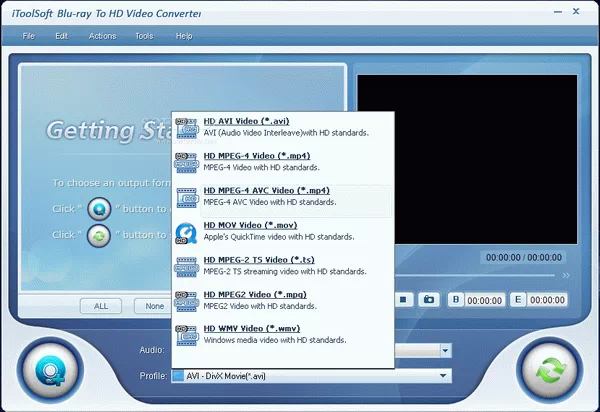Click the ALL button
The width and height of the screenshot is (600, 412).
101,306
